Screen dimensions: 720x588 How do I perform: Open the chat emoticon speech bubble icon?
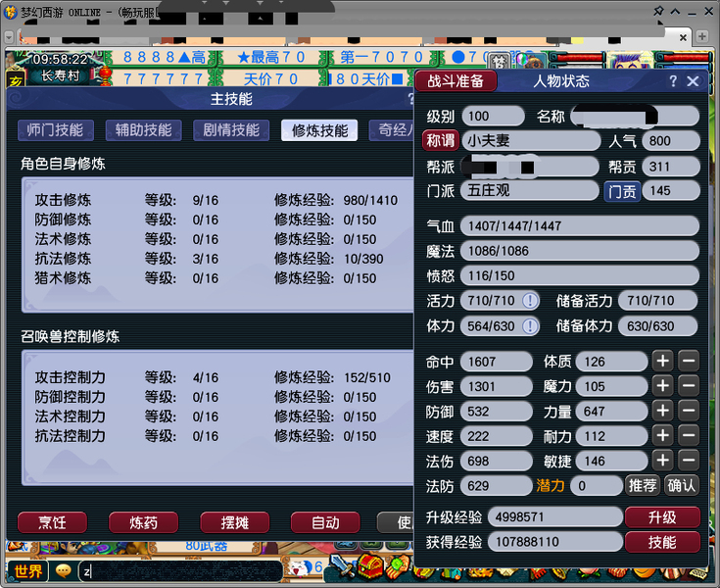point(64,571)
